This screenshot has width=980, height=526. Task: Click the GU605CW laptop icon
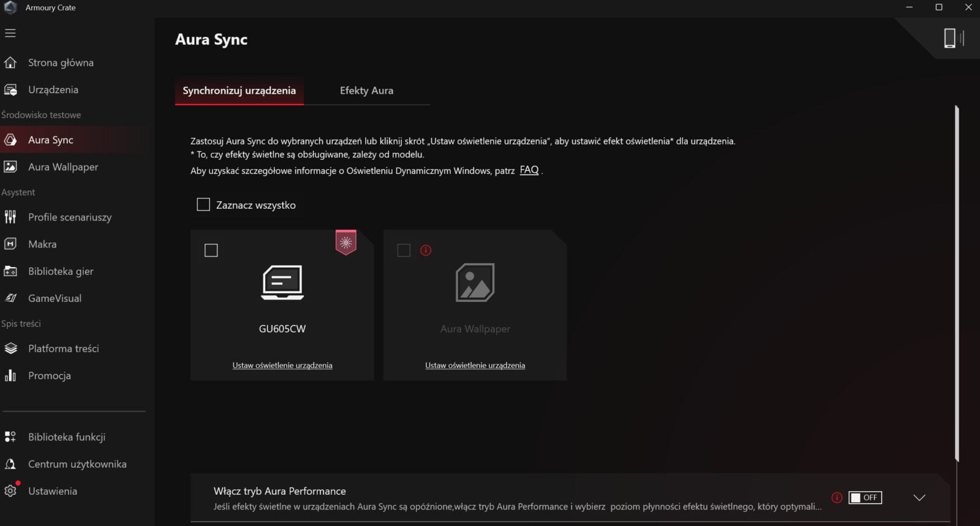click(282, 282)
